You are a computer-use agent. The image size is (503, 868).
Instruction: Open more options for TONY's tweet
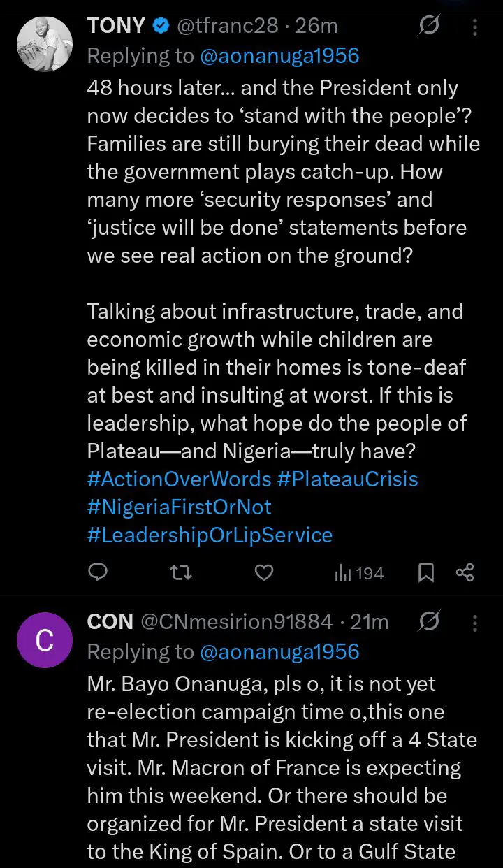(x=475, y=27)
